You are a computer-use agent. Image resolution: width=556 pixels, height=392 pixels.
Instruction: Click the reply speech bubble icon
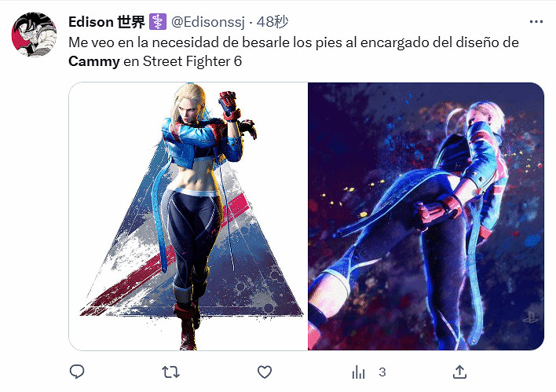coord(77,372)
